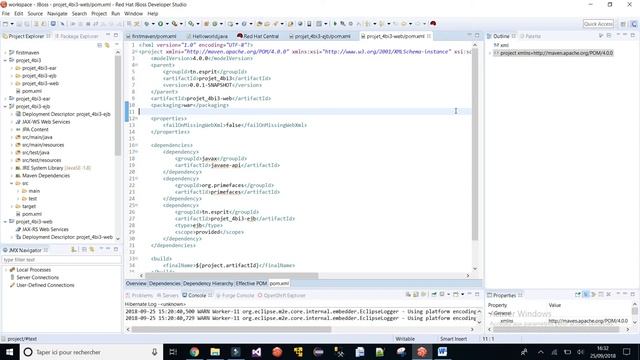Open Microsoft Word from the taskbar
The width and height of the screenshot is (640, 360).
click(442, 352)
